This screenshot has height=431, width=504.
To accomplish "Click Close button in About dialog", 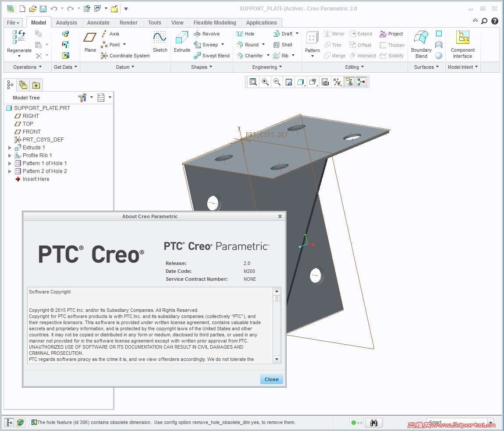I will [271, 379].
